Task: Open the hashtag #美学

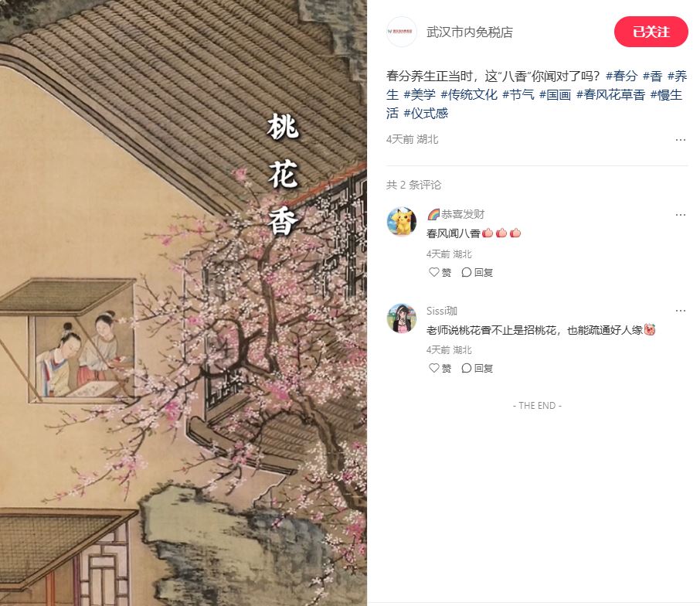Action: coord(420,94)
